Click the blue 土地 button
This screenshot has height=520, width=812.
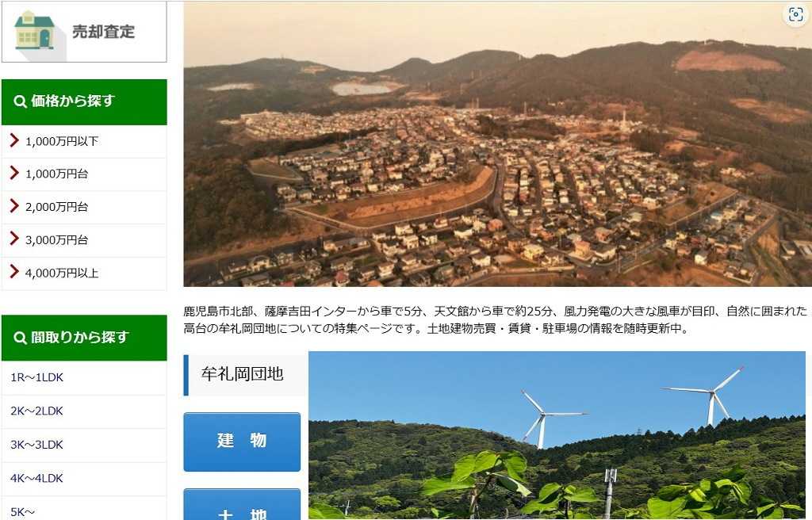[x=242, y=504]
